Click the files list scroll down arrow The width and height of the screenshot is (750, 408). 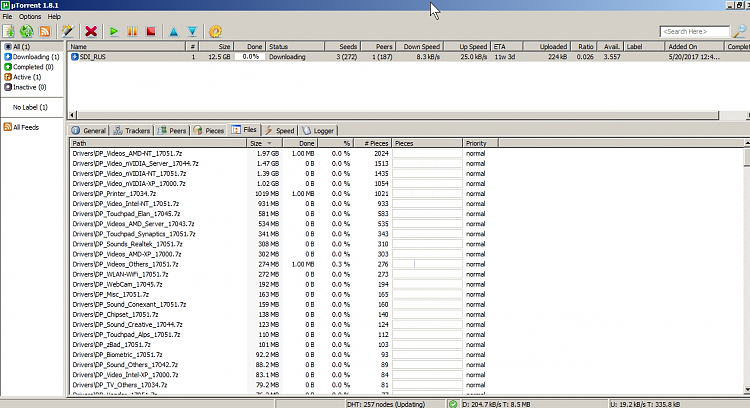click(747, 390)
